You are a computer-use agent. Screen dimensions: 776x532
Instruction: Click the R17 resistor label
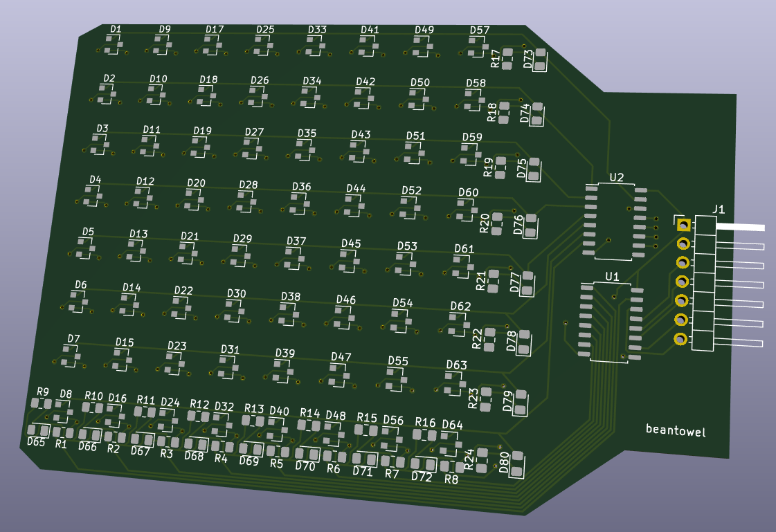(496, 58)
